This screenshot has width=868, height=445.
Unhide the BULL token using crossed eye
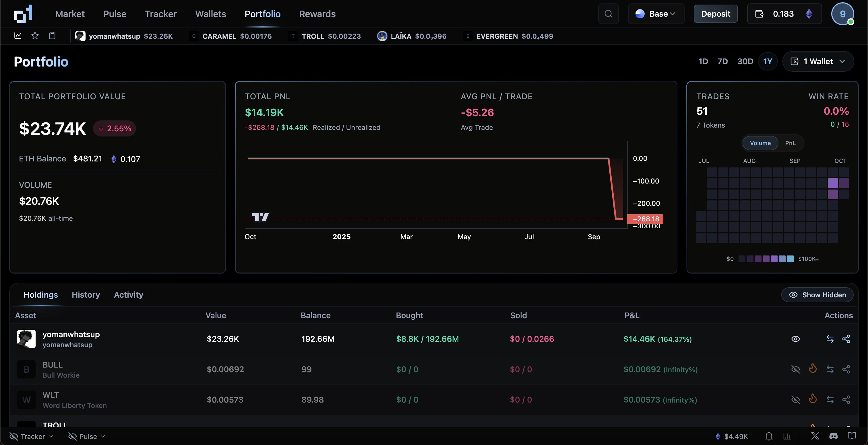(x=795, y=369)
